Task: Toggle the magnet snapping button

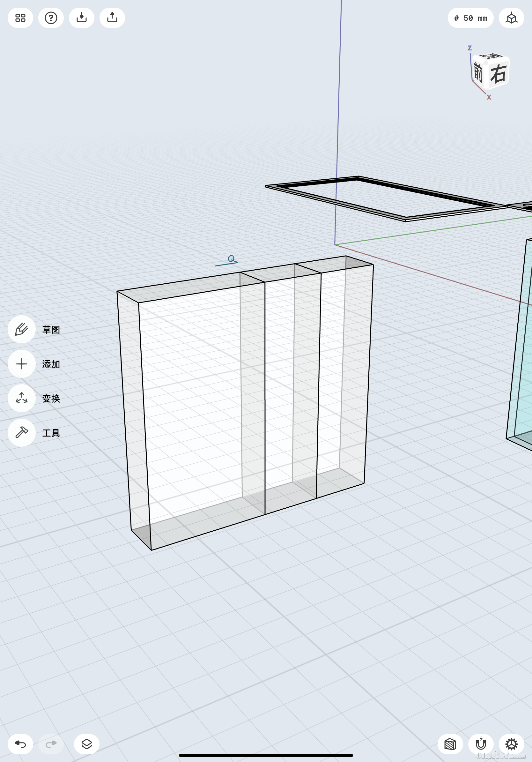Action: 481,744
